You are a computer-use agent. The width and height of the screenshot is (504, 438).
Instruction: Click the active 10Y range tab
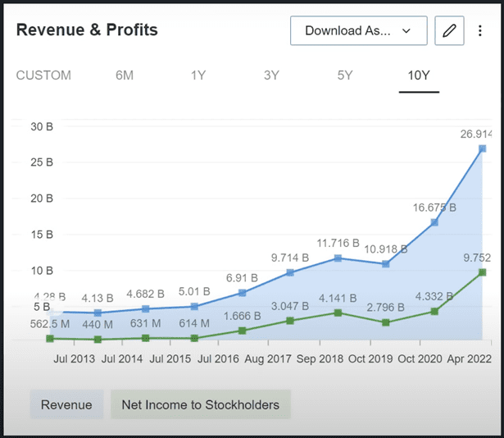pos(419,75)
